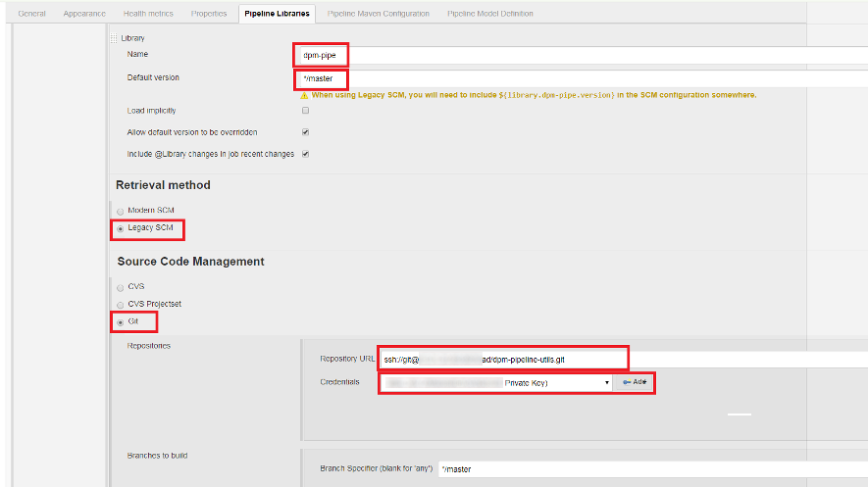Select the Git radio button
The image size is (868, 487).
pos(121,320)
